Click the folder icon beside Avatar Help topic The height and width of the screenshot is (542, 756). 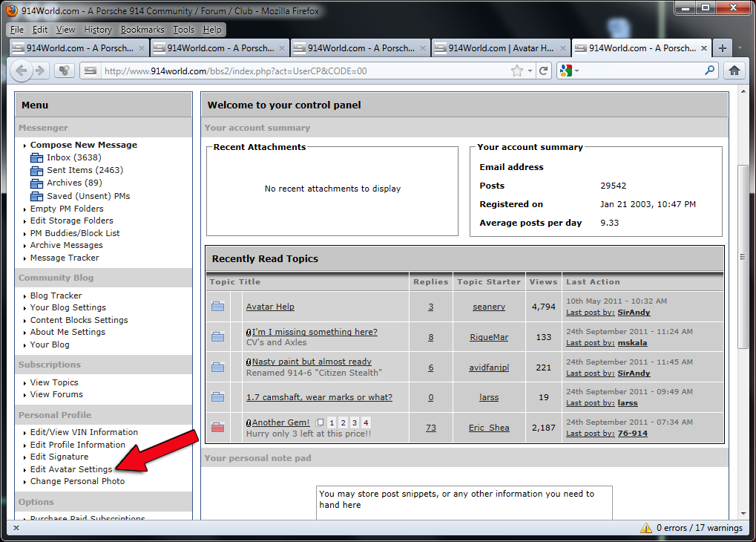[x=218, y=307]
